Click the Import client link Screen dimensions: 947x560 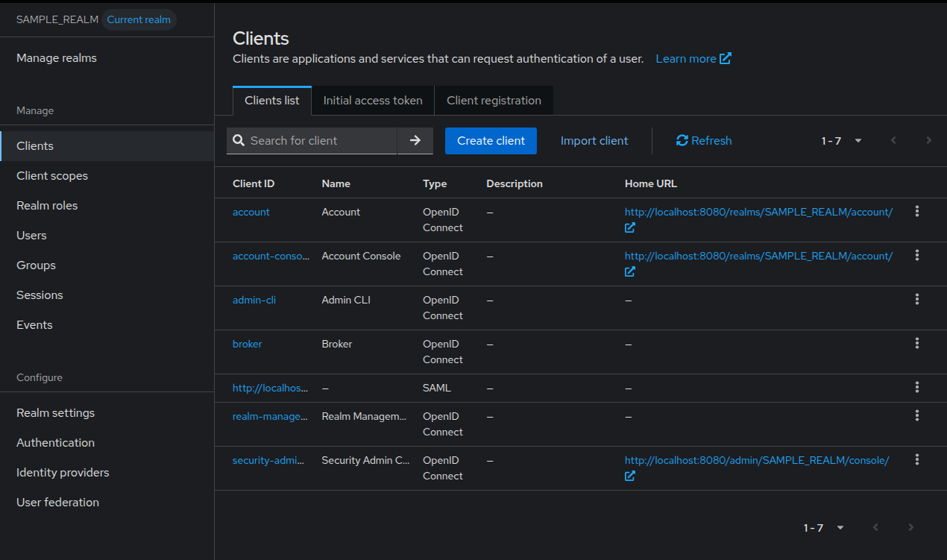[x=594, y=140]
